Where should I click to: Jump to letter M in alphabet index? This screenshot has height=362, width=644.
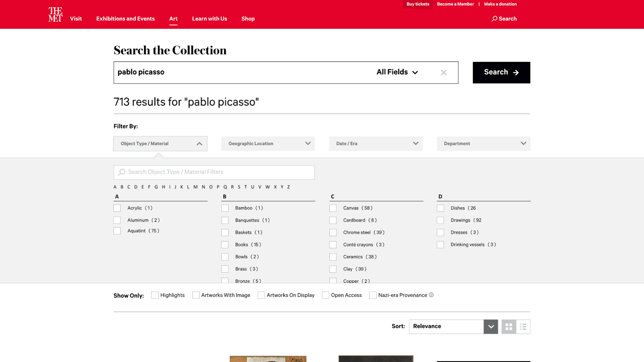196,187
